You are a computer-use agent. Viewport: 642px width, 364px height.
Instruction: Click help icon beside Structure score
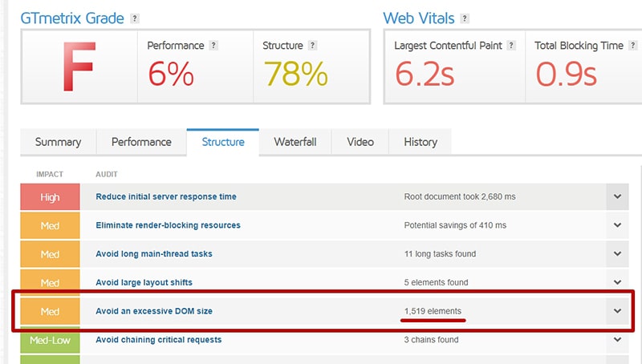[x=313, y=46]
